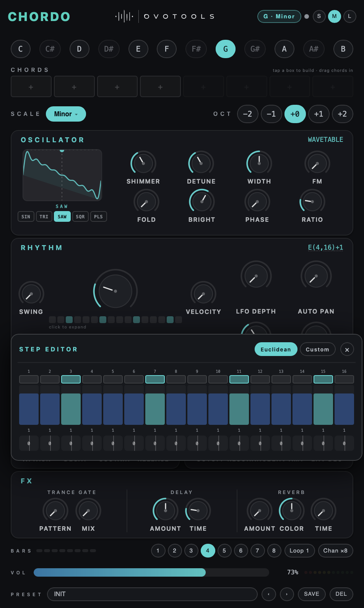Select the SQR waveform
The image size is (364, 608).
pos(80,216)
